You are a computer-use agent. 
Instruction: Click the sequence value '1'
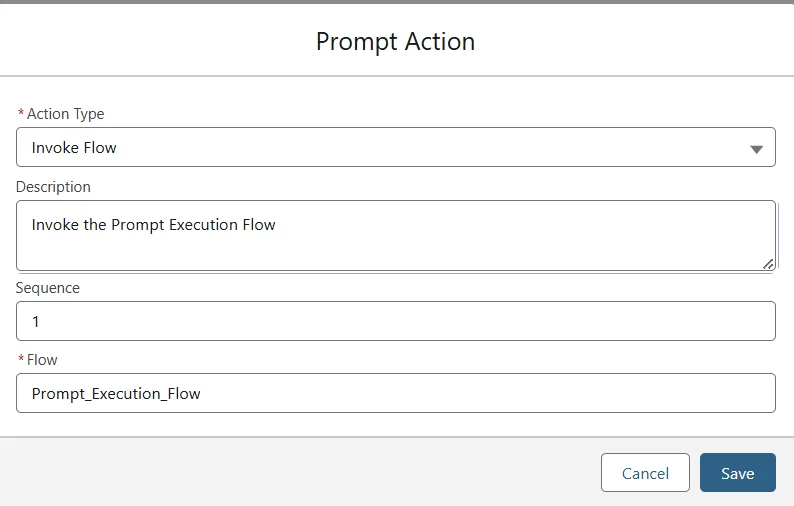point(36,322)
